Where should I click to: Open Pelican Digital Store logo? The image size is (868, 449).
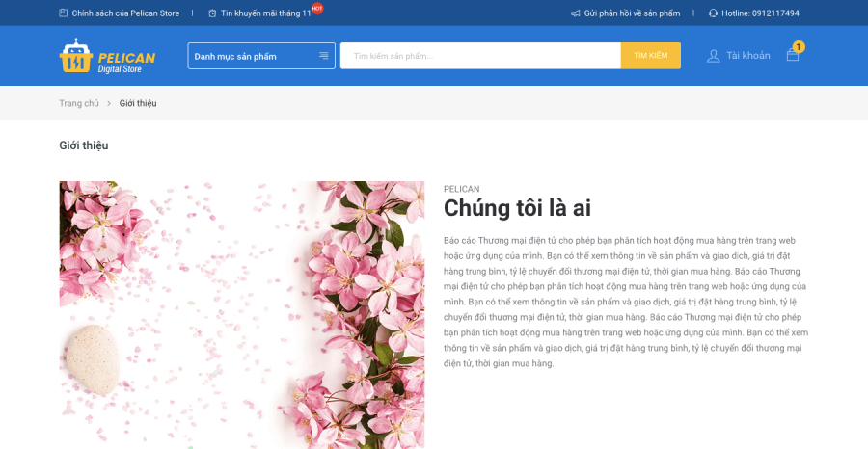[x=107, y=56]
